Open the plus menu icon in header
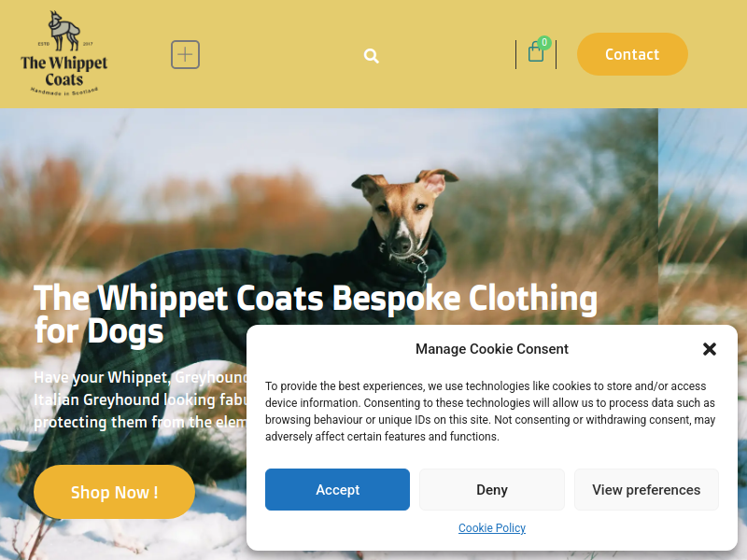Viewport: 747px width, 560px height. pos(185,54)
